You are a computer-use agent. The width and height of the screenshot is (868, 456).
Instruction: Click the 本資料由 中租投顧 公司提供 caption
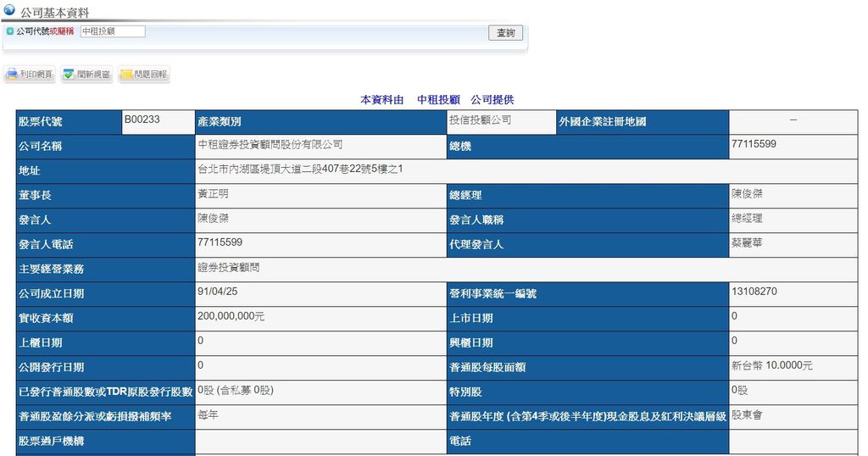point(437,100)
